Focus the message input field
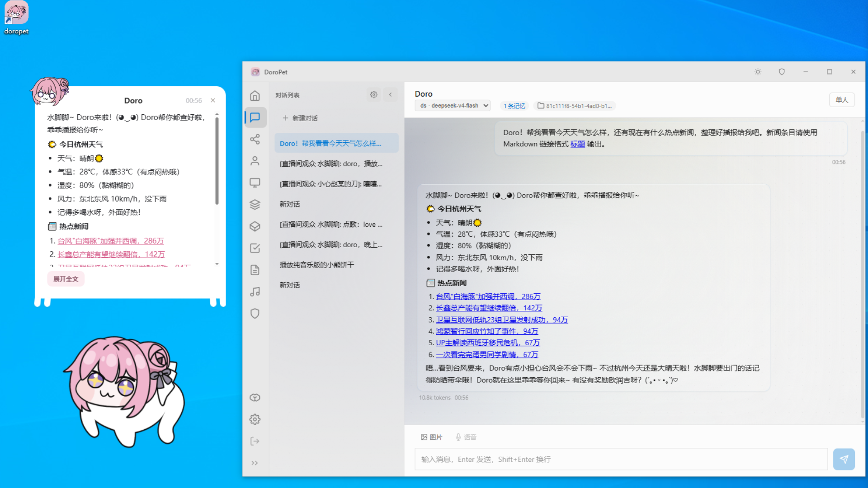 [x=621, y=459]
